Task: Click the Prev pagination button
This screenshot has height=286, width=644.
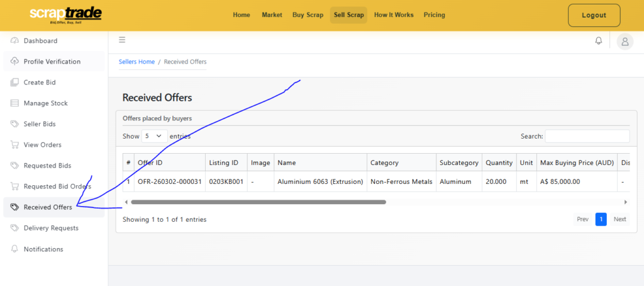Action: pyautogui.click(x=583, y=219)
